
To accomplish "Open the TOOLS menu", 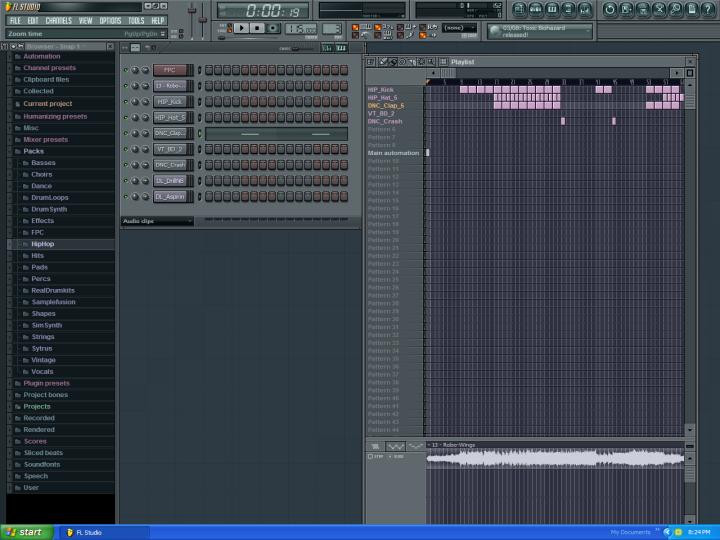I will (x=136, y=21).
